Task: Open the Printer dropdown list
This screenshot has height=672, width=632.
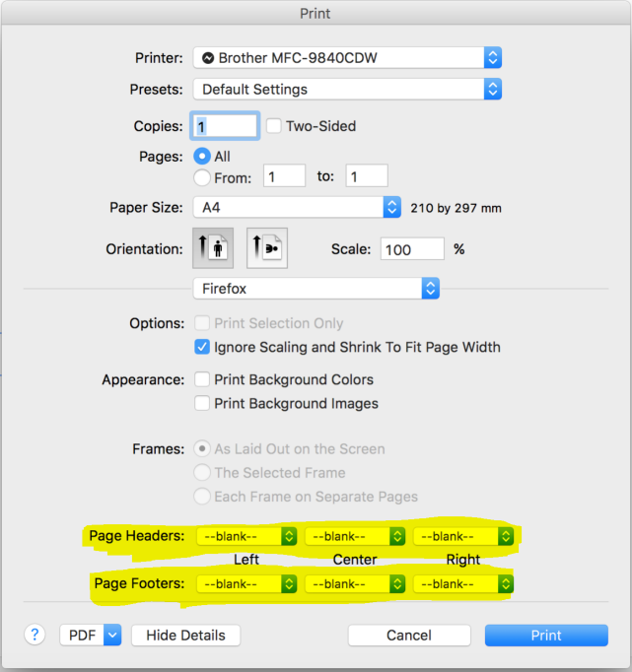Action: [347, 57]
